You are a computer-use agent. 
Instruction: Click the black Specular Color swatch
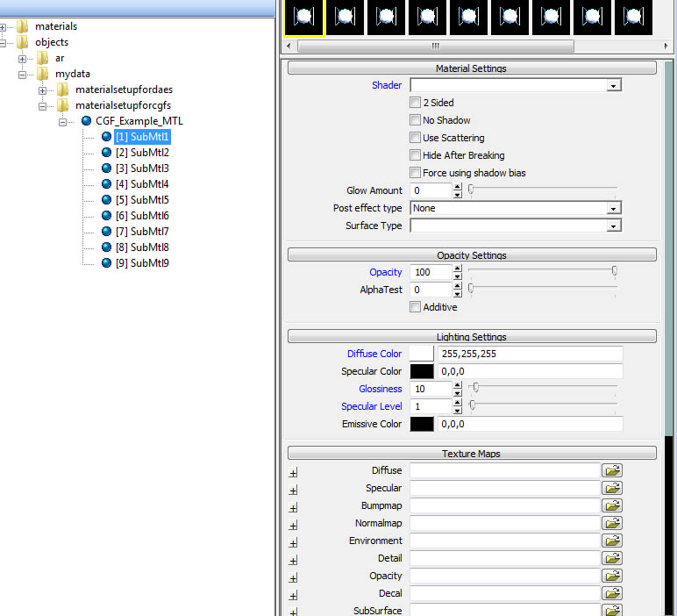point(422,371)
